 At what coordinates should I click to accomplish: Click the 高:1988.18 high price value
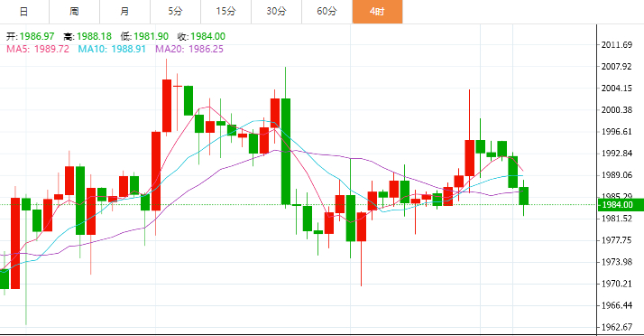point(87,36)
